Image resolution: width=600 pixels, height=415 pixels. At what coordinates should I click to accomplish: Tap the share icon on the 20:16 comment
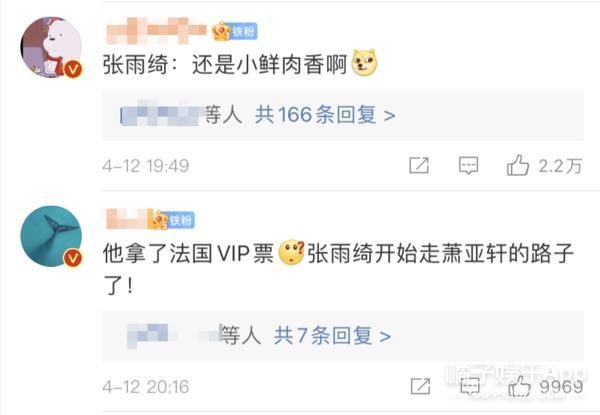(420, 386)
